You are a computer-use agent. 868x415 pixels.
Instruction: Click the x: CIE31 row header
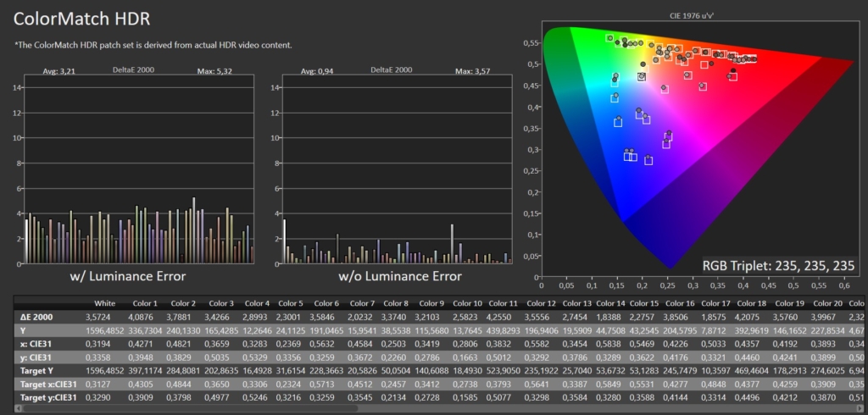(36, 344)
